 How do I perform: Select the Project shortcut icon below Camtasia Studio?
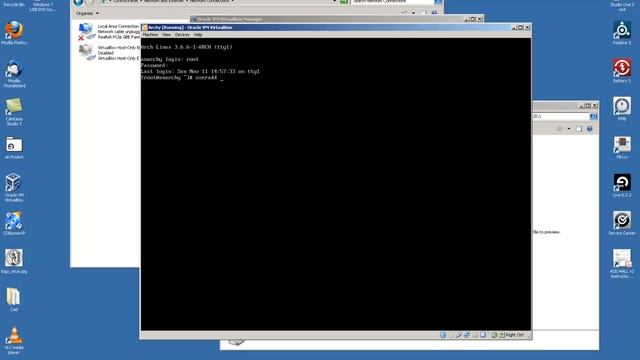[x=14, y=148]
